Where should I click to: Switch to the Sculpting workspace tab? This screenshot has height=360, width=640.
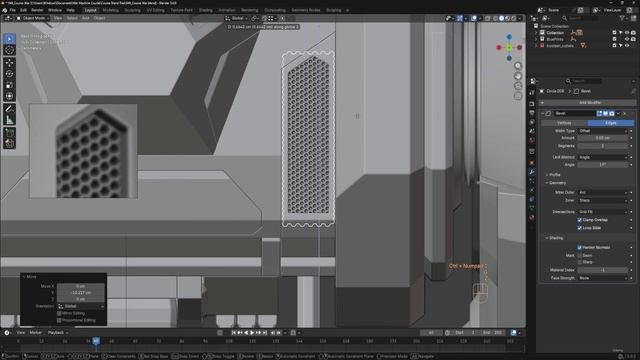tap(133, 10)
